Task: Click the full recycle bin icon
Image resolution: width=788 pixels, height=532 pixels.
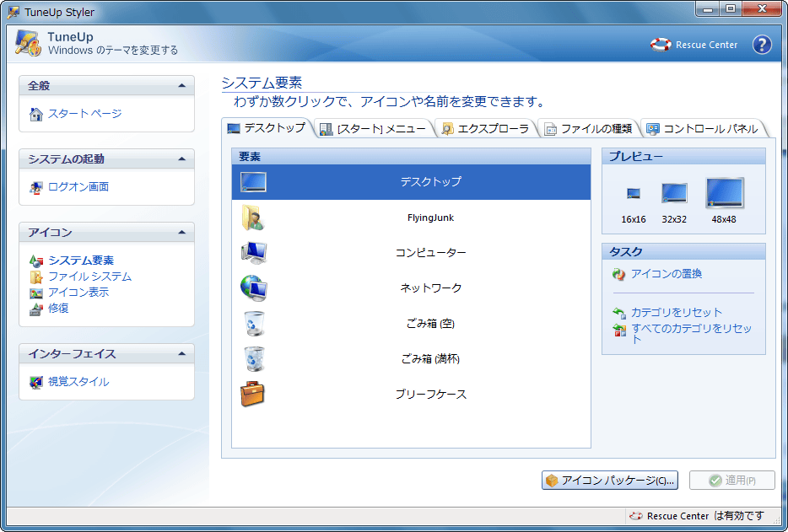Action: click(254, 358)
